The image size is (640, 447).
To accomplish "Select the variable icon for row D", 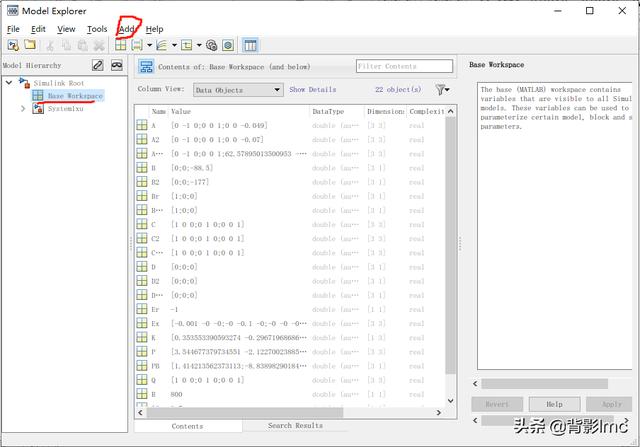I will pos(142,267).
